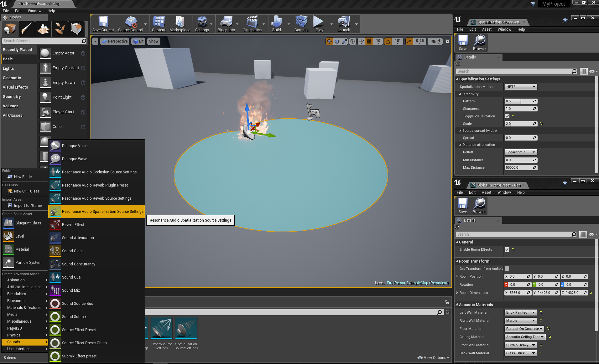Open Spatialization Method HRTF dropdown
The height and width of the screenshot is (364, 599).
[521, 87]
